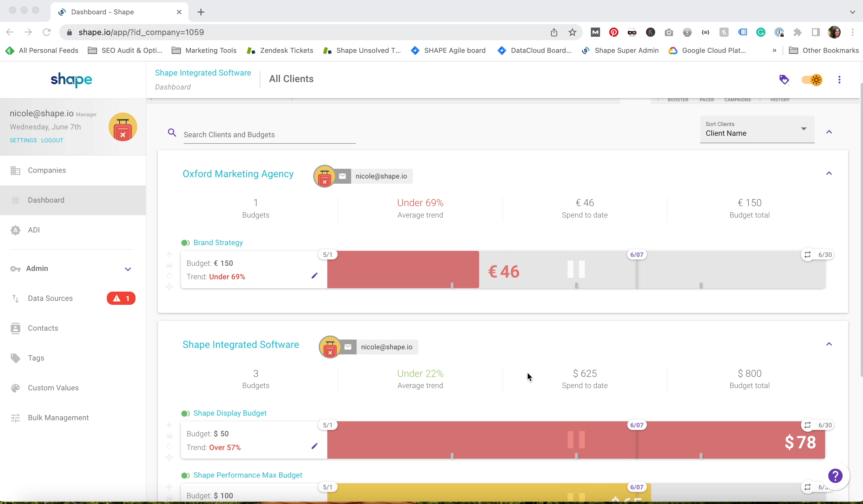Image resolution: width=863 pixels, height=504 pixels.
Task: Click the Shape Display Budget $ 78 progress bar
Action: click(576, 440)
